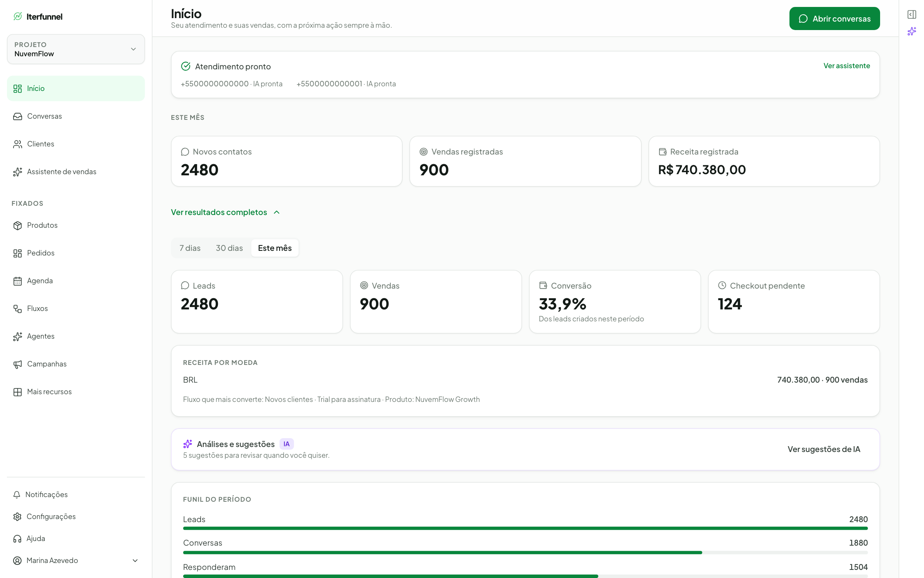Open Clientes in the sidebar
Screen dimensions: 924x578
click(76, 144)
